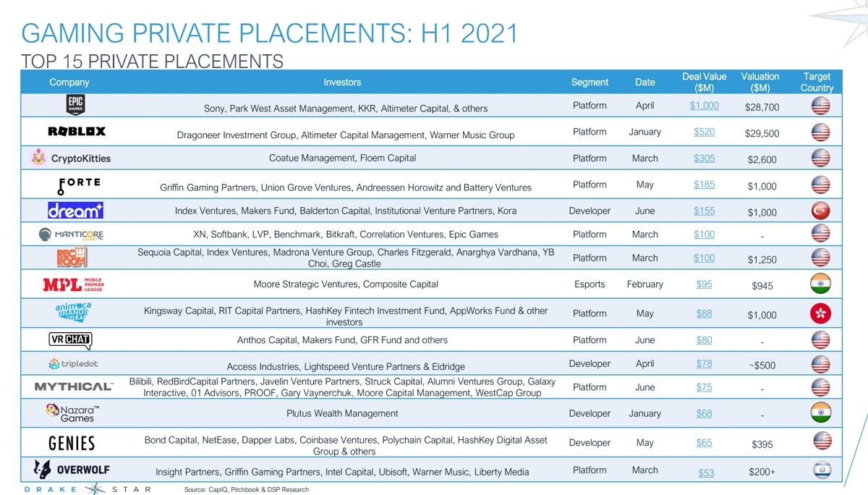Click the US flag in Genies row
Viewport: 868px width, 495px height.
tap(821, 441)
